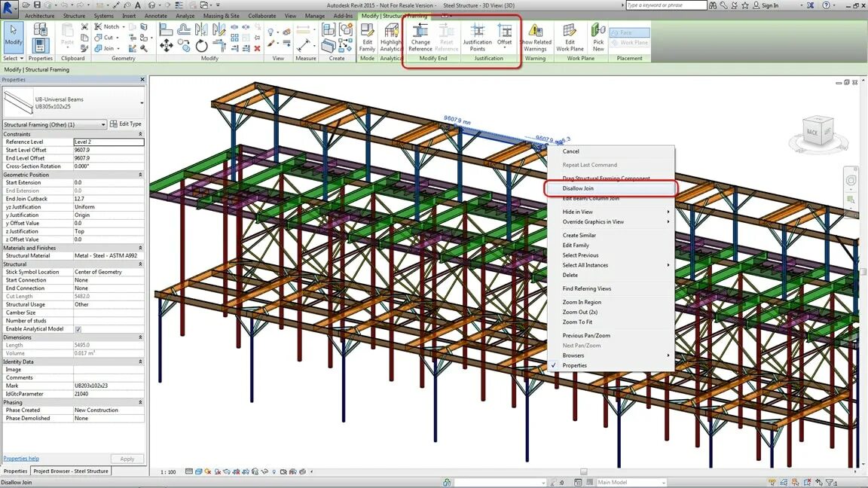The width and height of the screenshot is (868, 488).
Task: Click Sign In
Action: [x=769, y=5]
